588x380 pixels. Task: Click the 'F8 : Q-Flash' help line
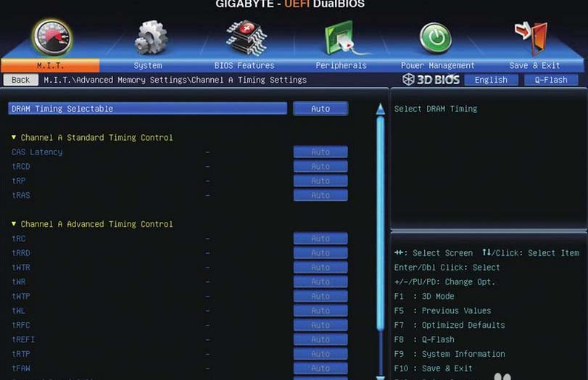tap(423, 339)
